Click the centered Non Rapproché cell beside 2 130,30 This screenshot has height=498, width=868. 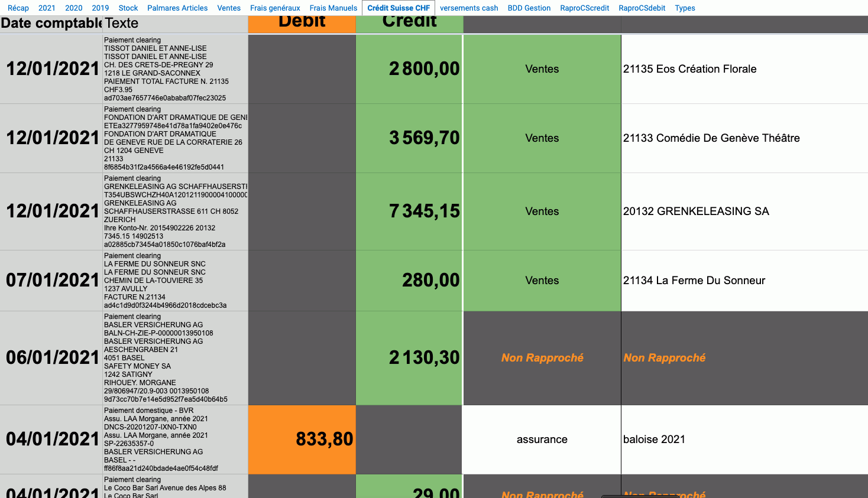pyautogui.click(x=542, y=358)
